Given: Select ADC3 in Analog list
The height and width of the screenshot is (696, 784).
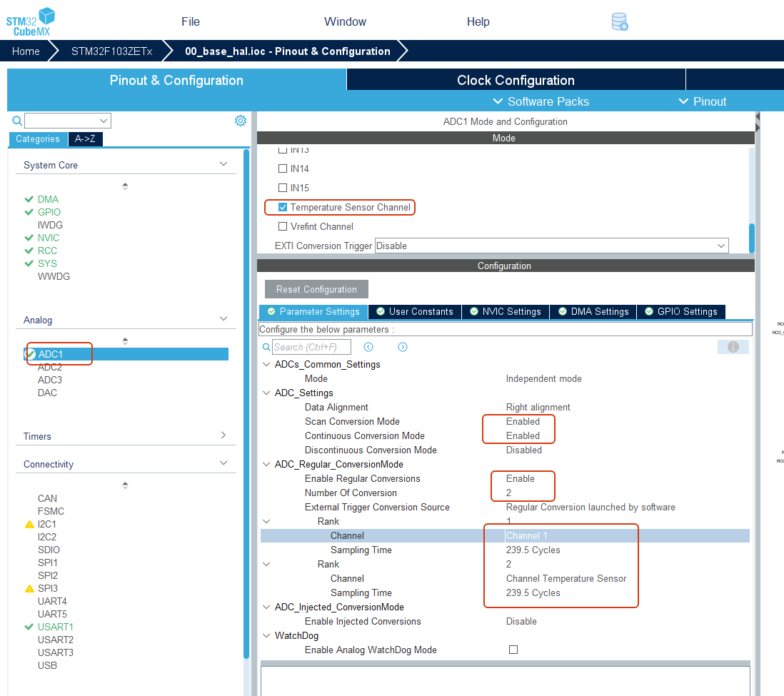Looking at the screenshot, I should tap(50, 380).
